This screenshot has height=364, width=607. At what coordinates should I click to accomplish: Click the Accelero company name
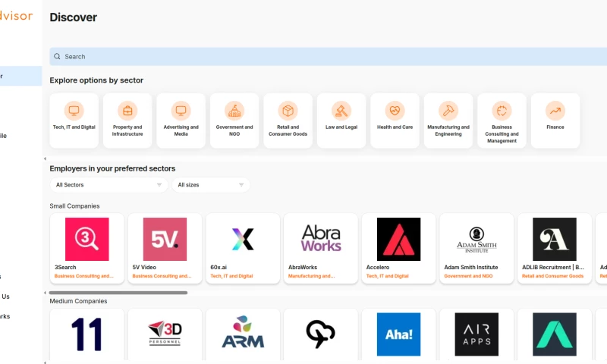(x=378, y=267)
